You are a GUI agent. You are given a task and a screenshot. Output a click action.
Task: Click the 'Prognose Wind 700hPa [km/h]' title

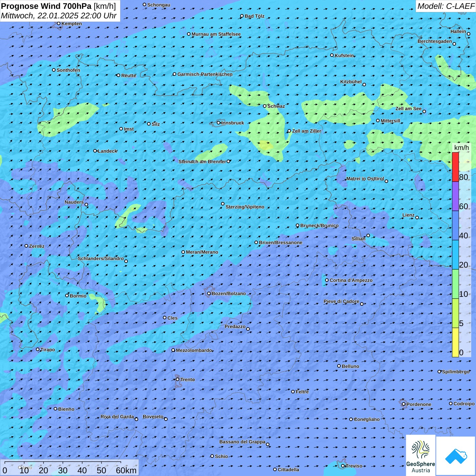point(58,6)
